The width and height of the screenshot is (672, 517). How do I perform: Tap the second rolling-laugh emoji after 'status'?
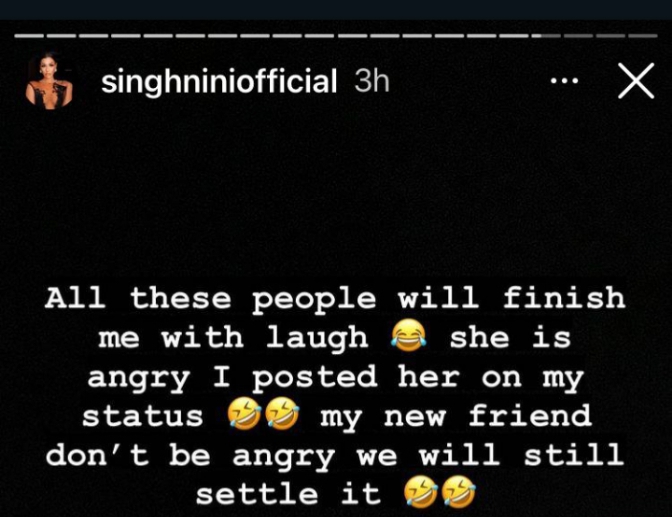point(282,414)
